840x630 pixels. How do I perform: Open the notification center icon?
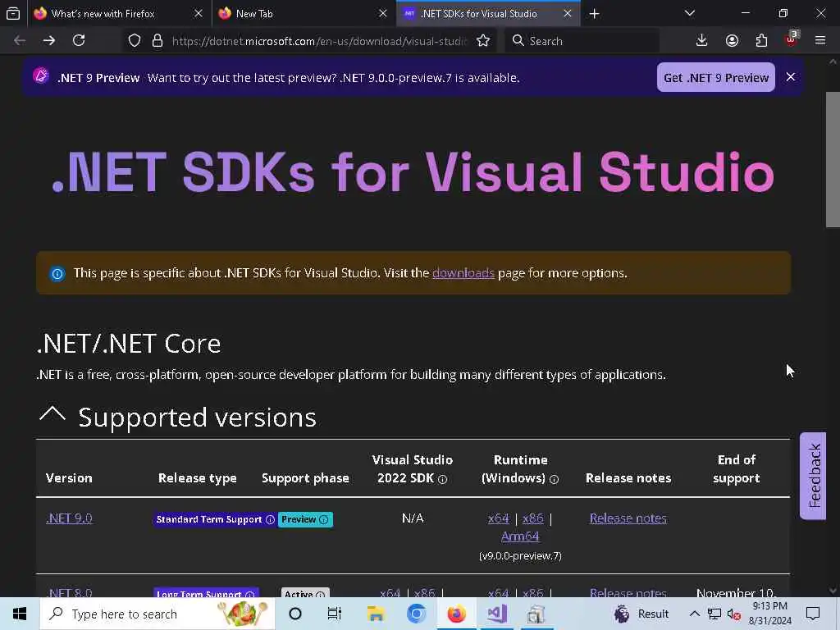point(813,614)
